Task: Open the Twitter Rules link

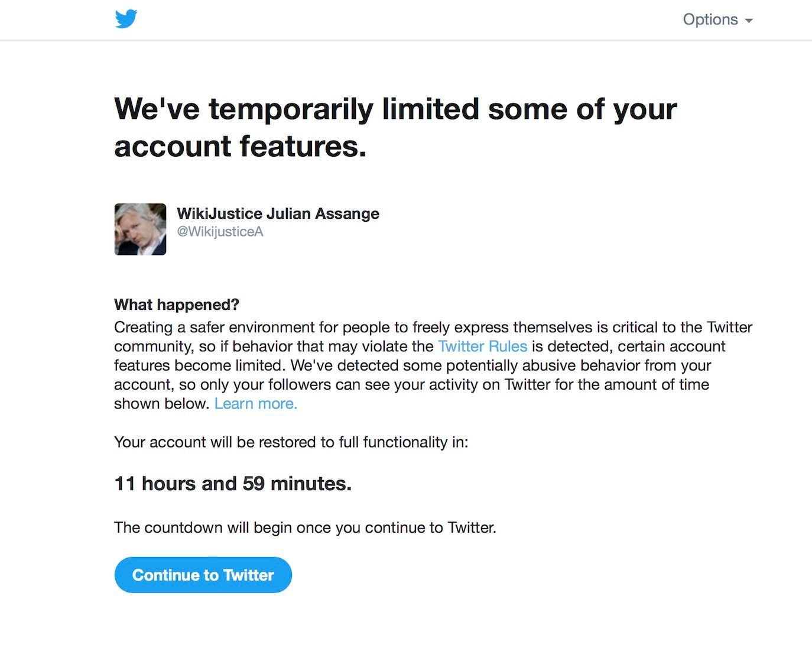Action: [x=482, y=346]
